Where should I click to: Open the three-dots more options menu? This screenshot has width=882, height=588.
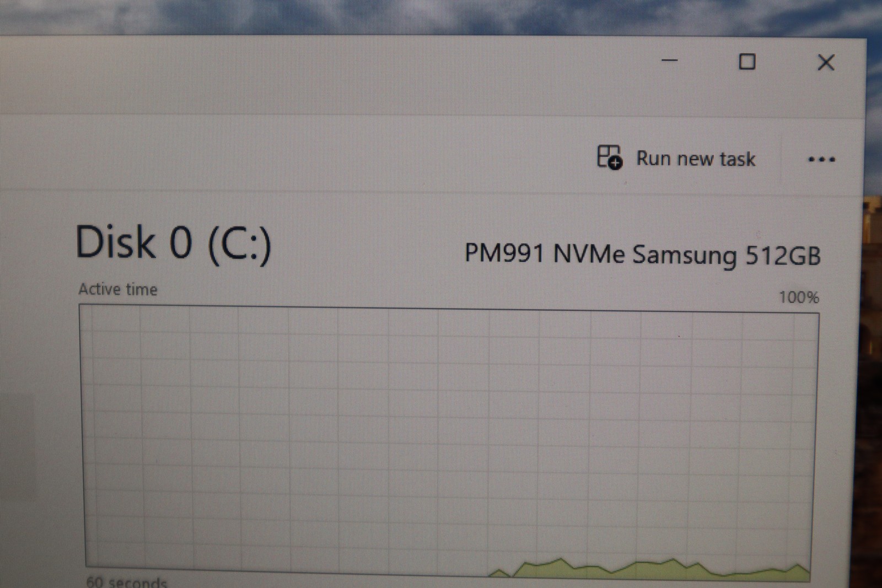(x=821, y=160)
